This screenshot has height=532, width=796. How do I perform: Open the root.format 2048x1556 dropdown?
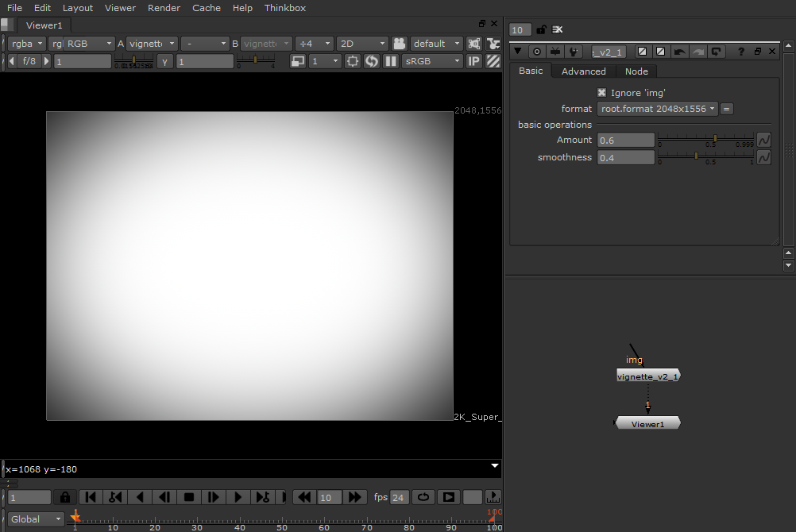(x=658, y=109)
